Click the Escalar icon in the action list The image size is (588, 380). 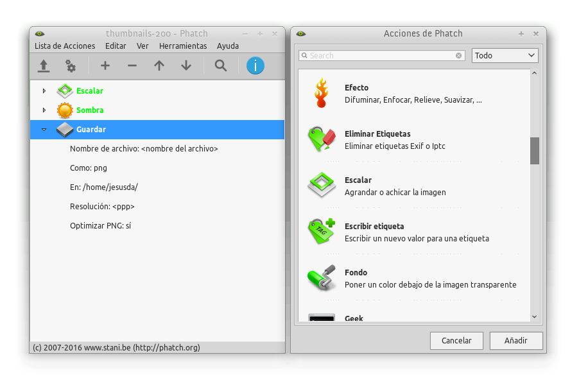tap(65, 91)
